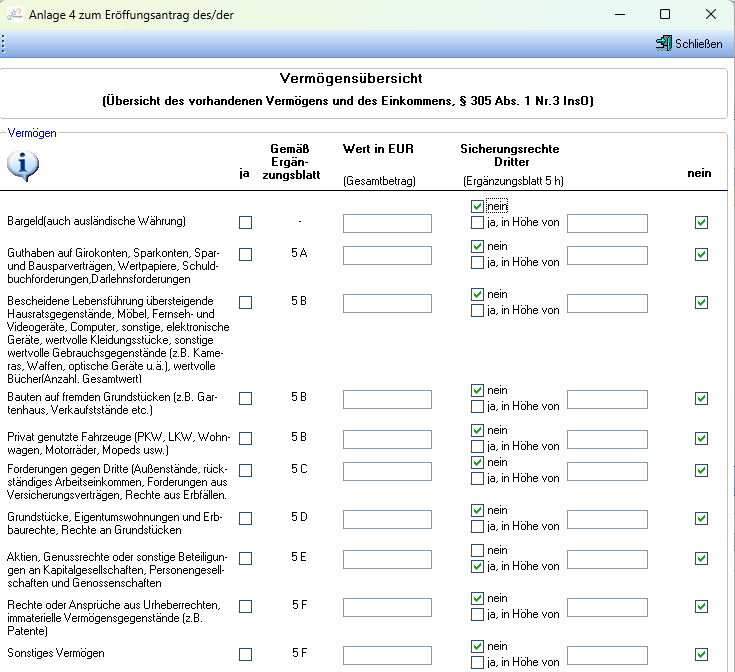
Task: Click the blue info bubble icon
Action: 22,165
